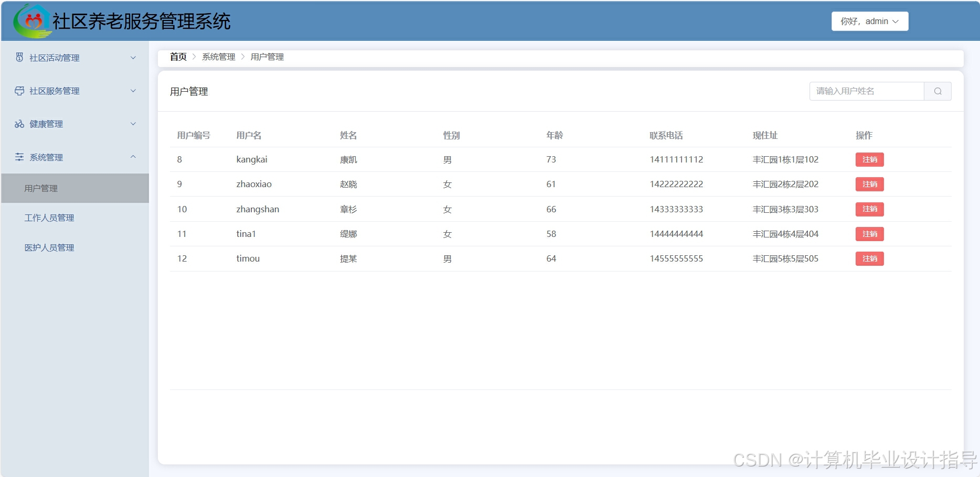
Task: Click the bicycle icon beside 健康管理
Action: (x=19, y=124)
